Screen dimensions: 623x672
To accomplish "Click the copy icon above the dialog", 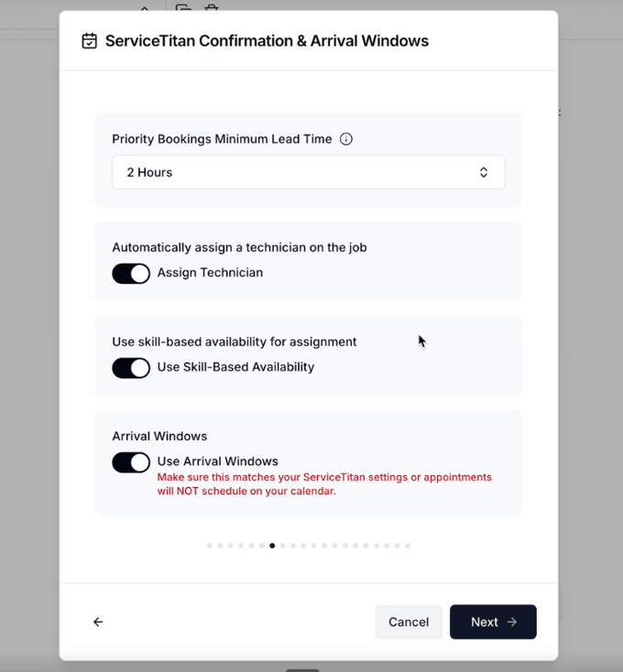I will pyautogui.click(x=184, y=8).
